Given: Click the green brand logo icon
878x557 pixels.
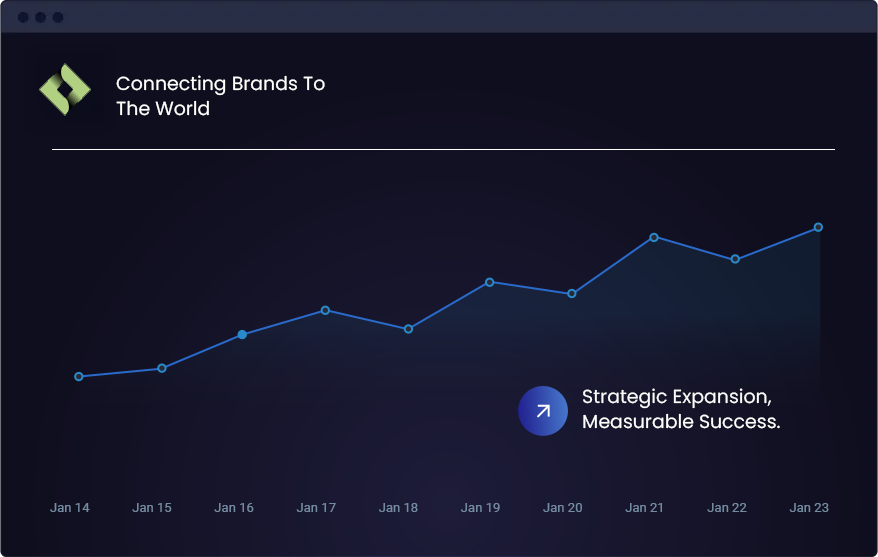Looking at the screenshot, I should point(65,90).
